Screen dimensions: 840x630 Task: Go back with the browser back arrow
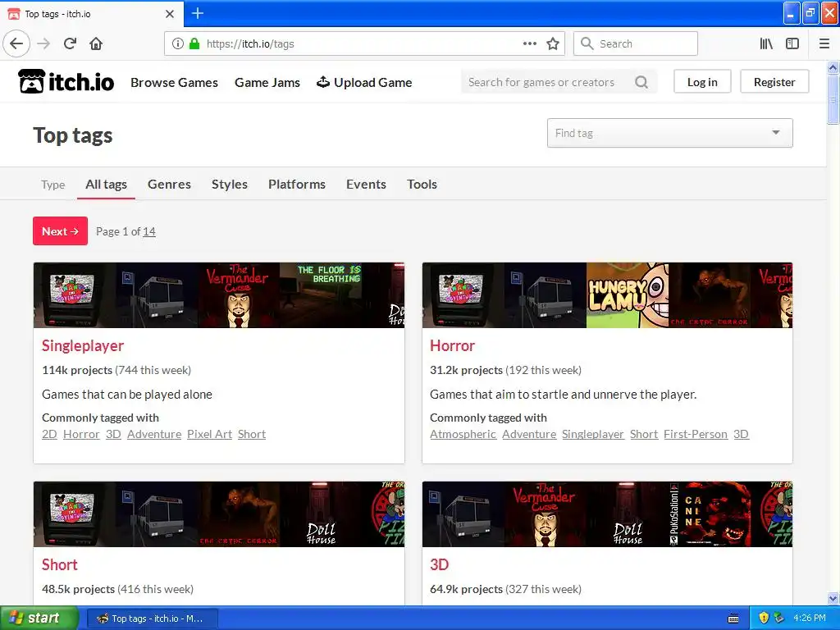[x=16, y=43]
